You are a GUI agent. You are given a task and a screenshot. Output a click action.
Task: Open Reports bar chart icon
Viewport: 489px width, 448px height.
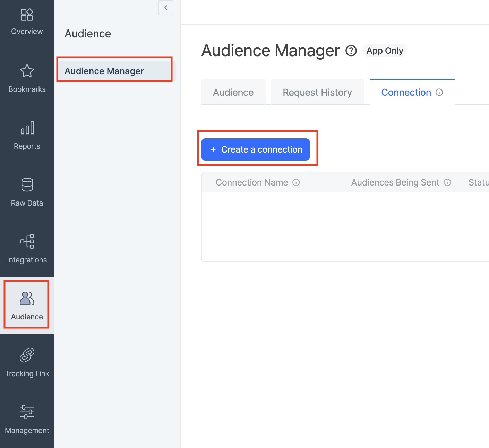click(x=27, y=128)
